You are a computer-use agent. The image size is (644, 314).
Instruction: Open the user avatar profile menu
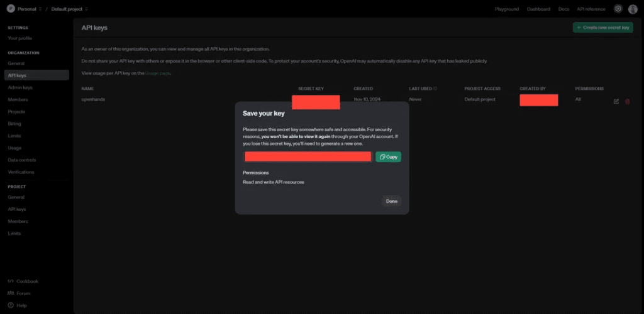[x=633, y=9]
